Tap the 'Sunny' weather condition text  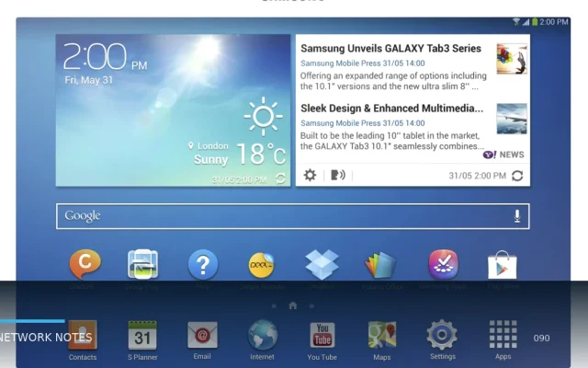tap(210, 159)
